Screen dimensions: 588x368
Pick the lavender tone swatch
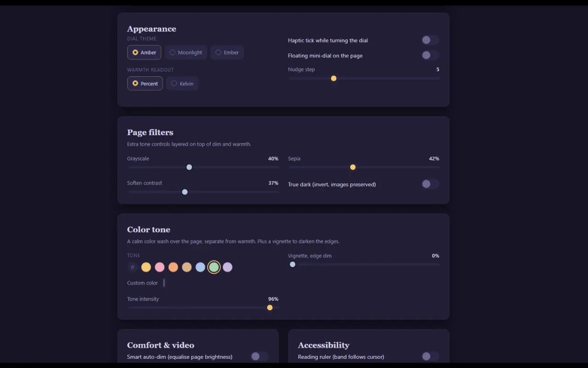[x=227, y=267]
